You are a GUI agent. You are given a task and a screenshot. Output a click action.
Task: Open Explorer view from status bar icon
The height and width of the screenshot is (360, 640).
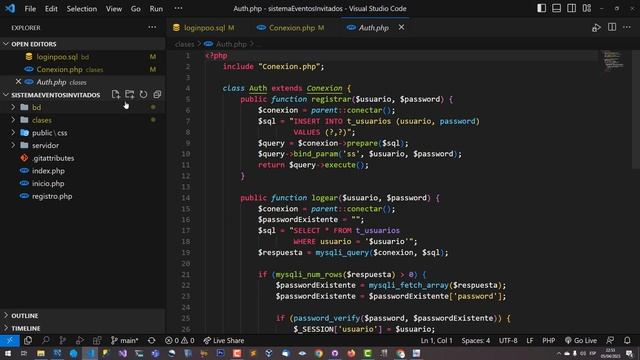(28, 340)
